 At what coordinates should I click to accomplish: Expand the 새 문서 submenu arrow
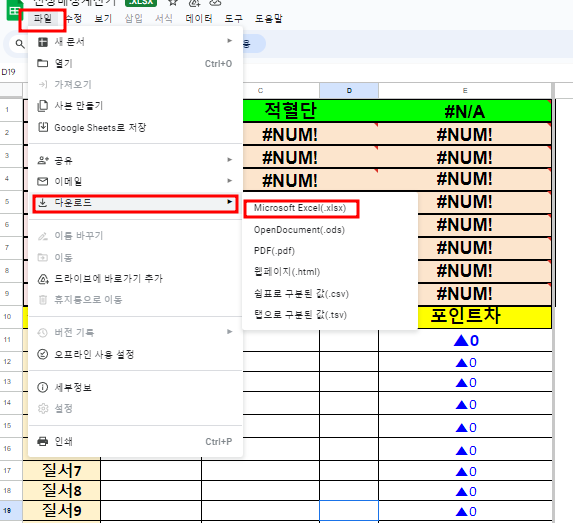[229, 41]
